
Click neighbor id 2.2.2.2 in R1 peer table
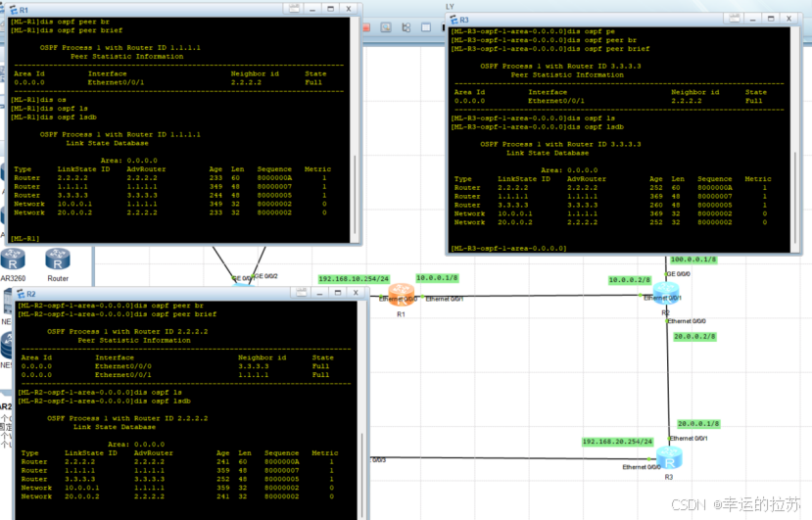[246, 82]
